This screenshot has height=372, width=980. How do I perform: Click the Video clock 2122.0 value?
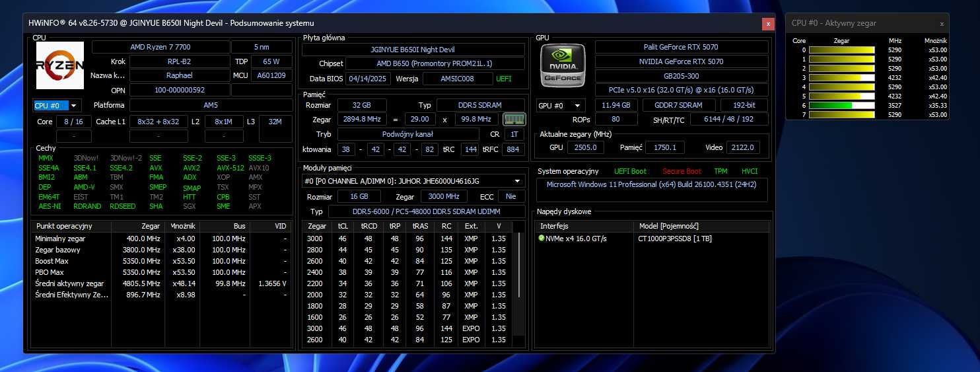742,147
